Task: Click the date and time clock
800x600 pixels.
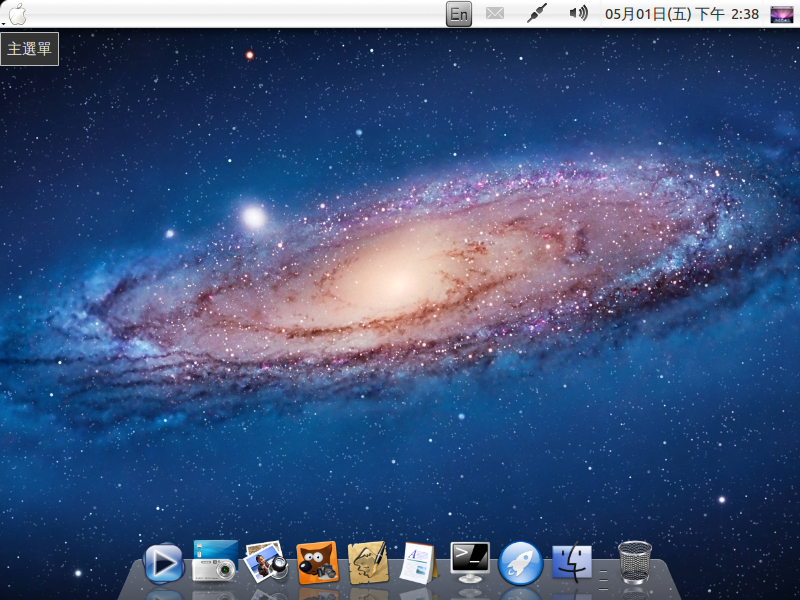Action: [x=682, y=14]
